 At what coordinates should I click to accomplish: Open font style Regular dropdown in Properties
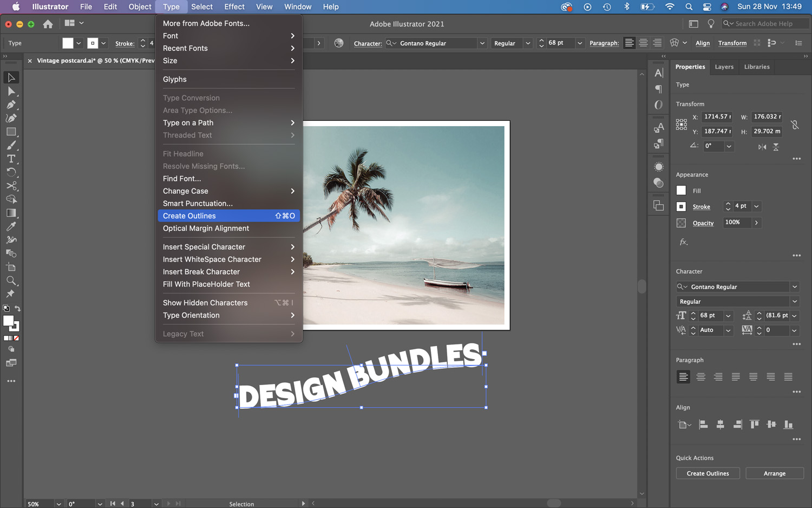pyautogui.click(x=795, y=302)
